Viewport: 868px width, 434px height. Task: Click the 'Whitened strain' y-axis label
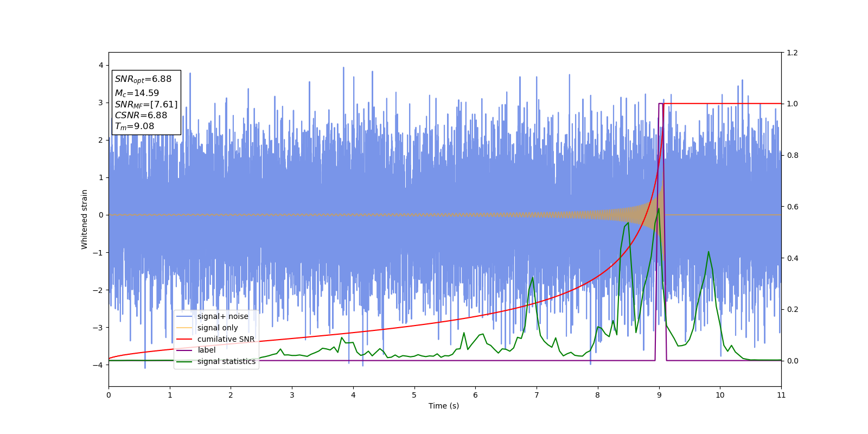tap(85, 219)
